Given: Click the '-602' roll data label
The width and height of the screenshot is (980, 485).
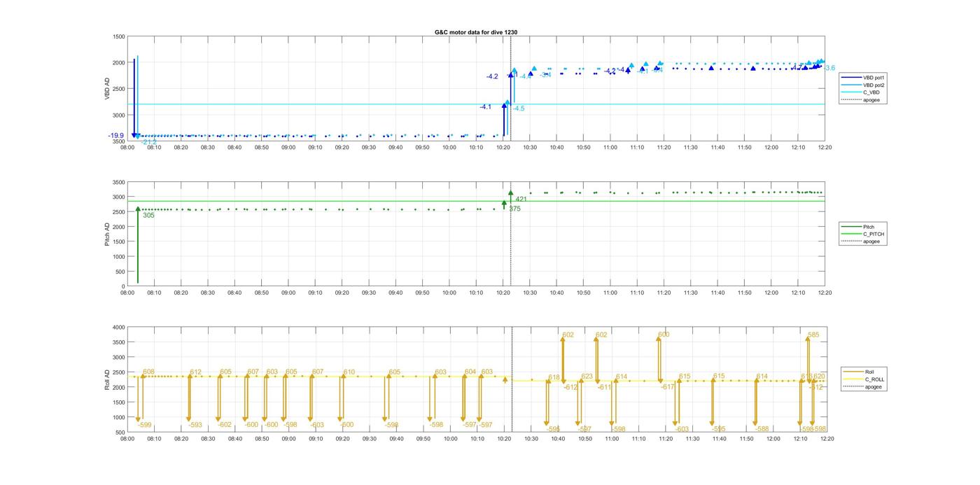Looking at the screenshot, I should pyautogui.click(x=225, y=425).
